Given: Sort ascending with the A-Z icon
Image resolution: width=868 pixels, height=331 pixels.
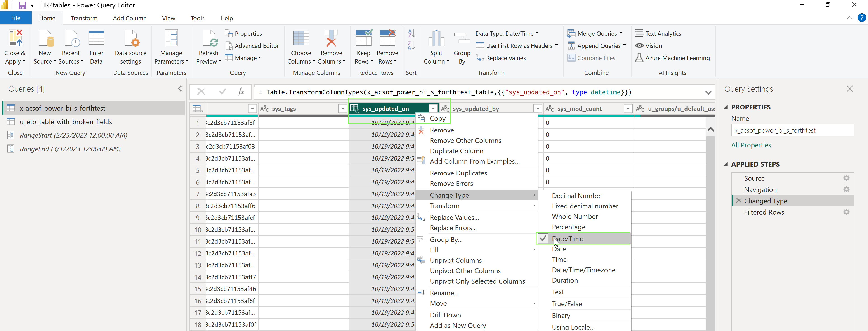Looking at the screenshot, I should point(411,33).
